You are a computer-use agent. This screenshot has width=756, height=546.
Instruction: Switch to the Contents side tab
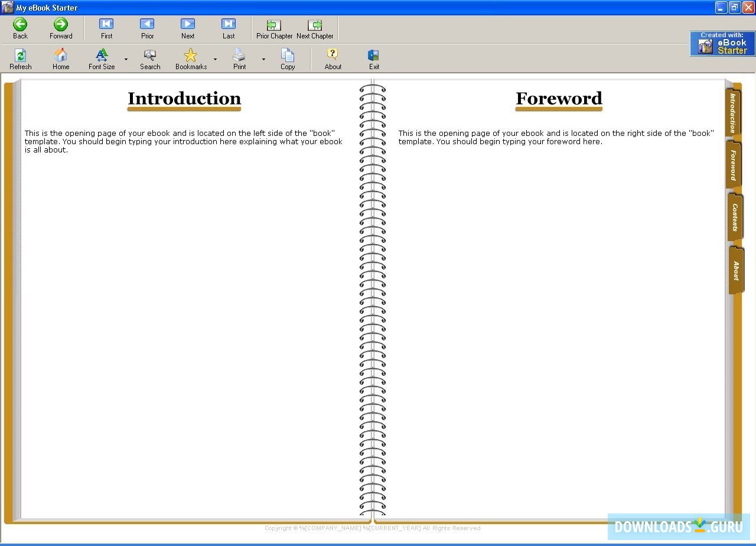click(735, 217)
